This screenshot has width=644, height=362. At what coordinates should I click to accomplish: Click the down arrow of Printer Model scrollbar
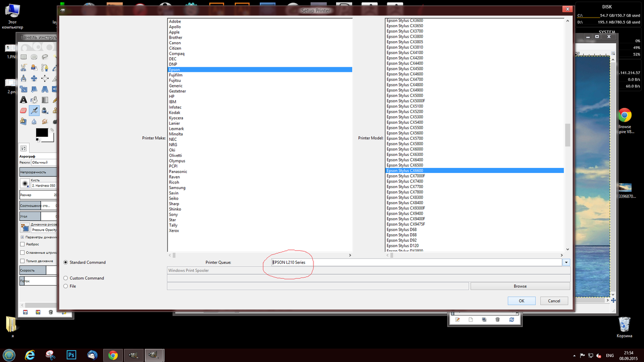[x=568, y=249]
